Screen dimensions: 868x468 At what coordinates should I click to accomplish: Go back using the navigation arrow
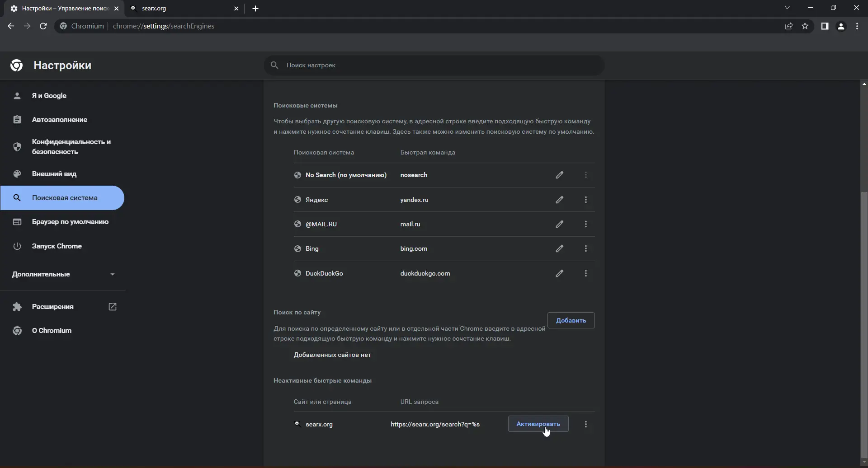pos(10,26)
